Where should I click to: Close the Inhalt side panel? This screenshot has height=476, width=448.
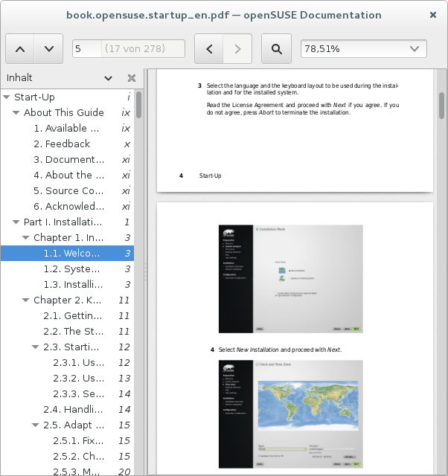[132, 78]
